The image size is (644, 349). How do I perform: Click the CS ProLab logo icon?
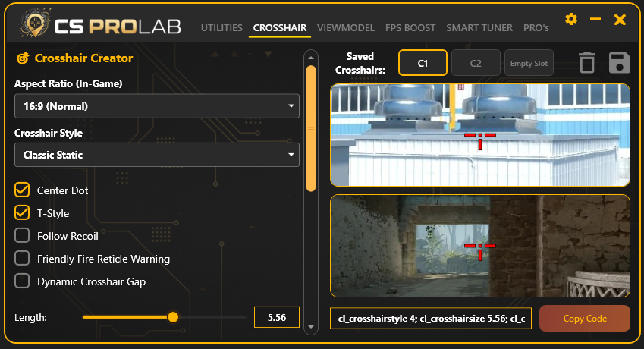pyautogui.click(x=34, y=23)
